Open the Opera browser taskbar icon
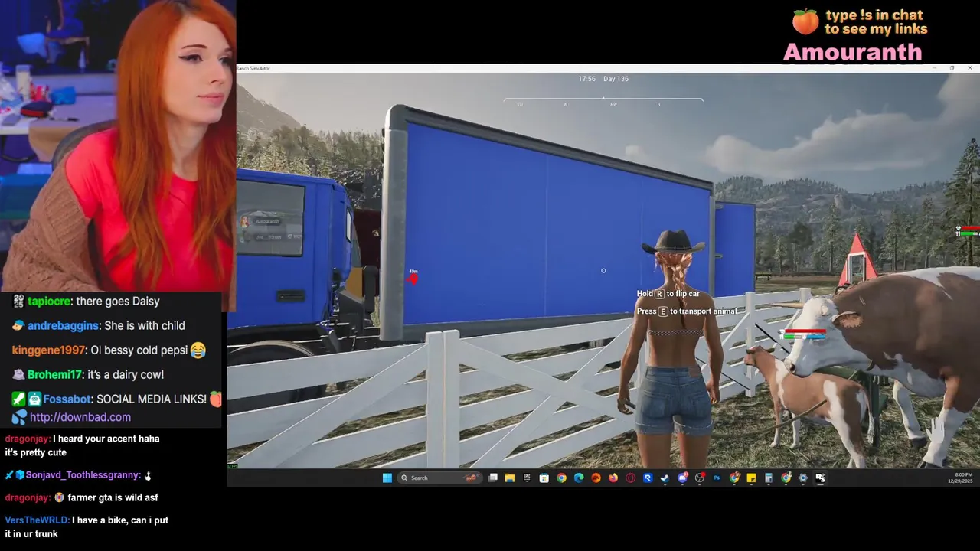980x551 pixels. click(631, 478)
